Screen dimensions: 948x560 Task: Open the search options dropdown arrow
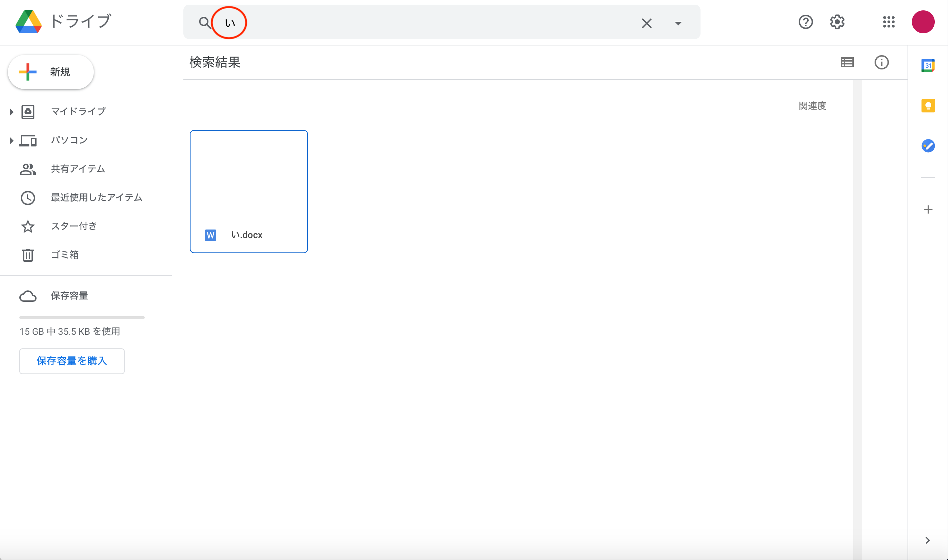point(678,23)
